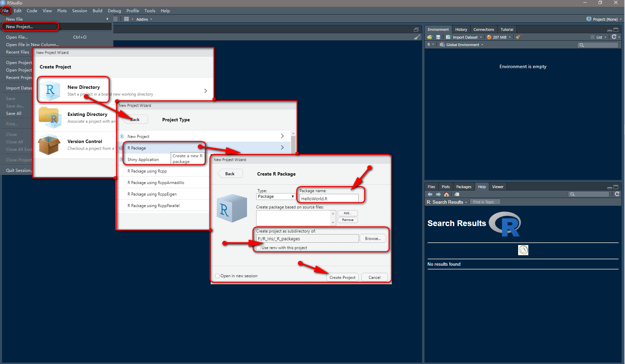Screen dimensions: 625x364
Task: Open the Help home page icon
Action: tap(447, 194)
